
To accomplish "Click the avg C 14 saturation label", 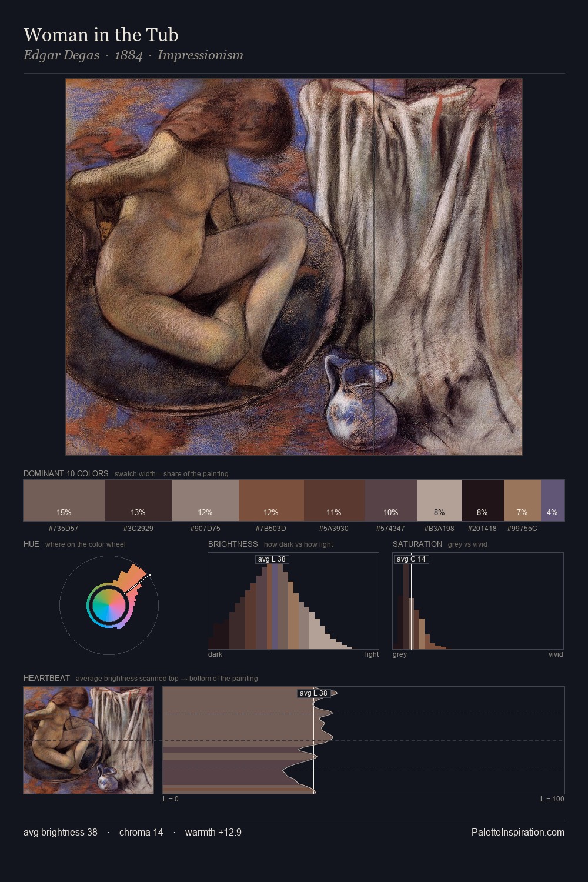I will click(x=411, y=559).
